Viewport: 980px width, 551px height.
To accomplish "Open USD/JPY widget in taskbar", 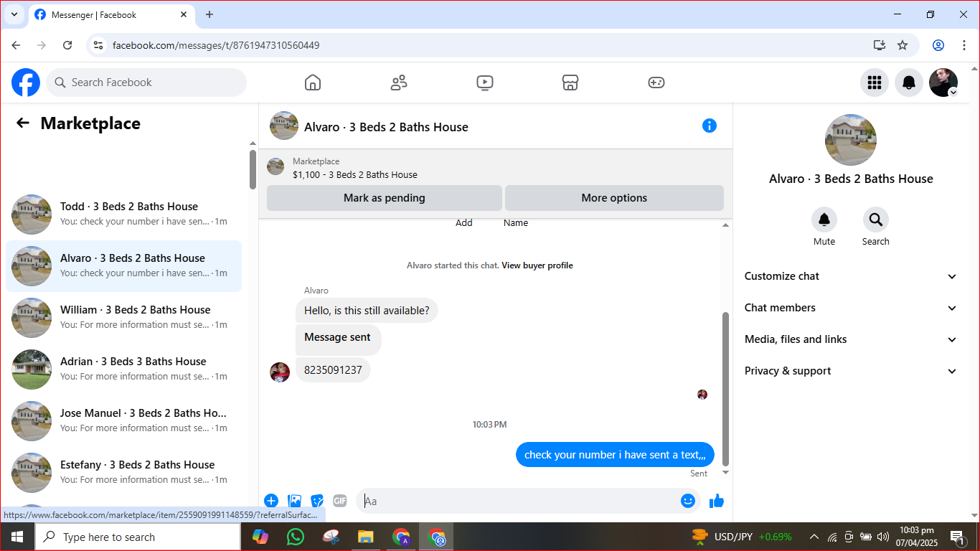I will [x=742, y=537].
